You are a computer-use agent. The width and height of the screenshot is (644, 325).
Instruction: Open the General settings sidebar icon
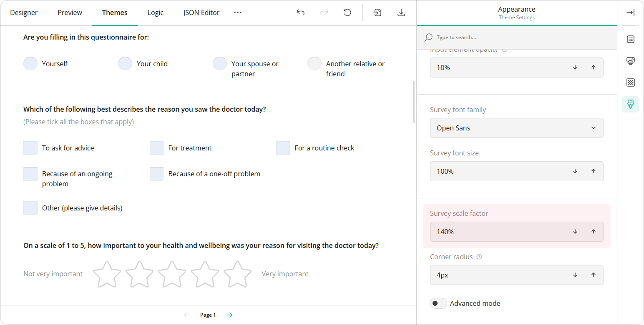[630, 39]
